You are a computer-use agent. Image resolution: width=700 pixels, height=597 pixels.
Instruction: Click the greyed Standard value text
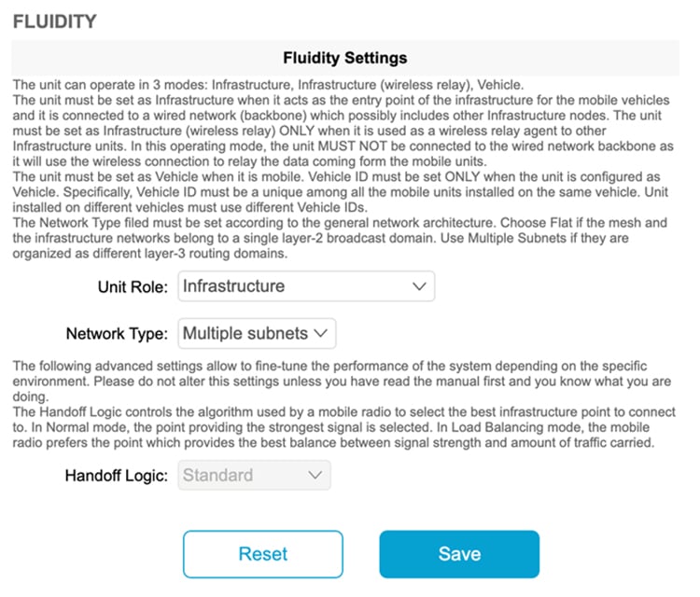pos(217,475)
